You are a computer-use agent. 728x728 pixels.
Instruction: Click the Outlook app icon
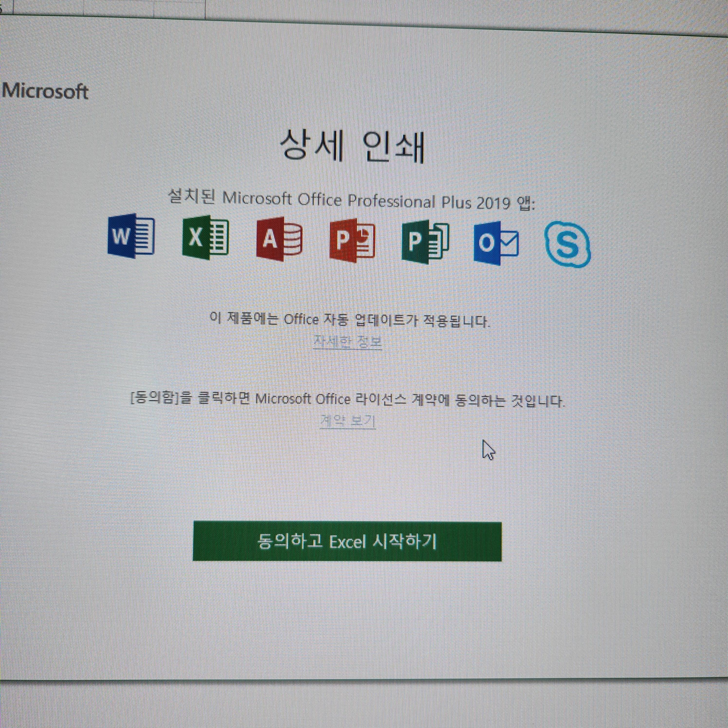point(496,243)
